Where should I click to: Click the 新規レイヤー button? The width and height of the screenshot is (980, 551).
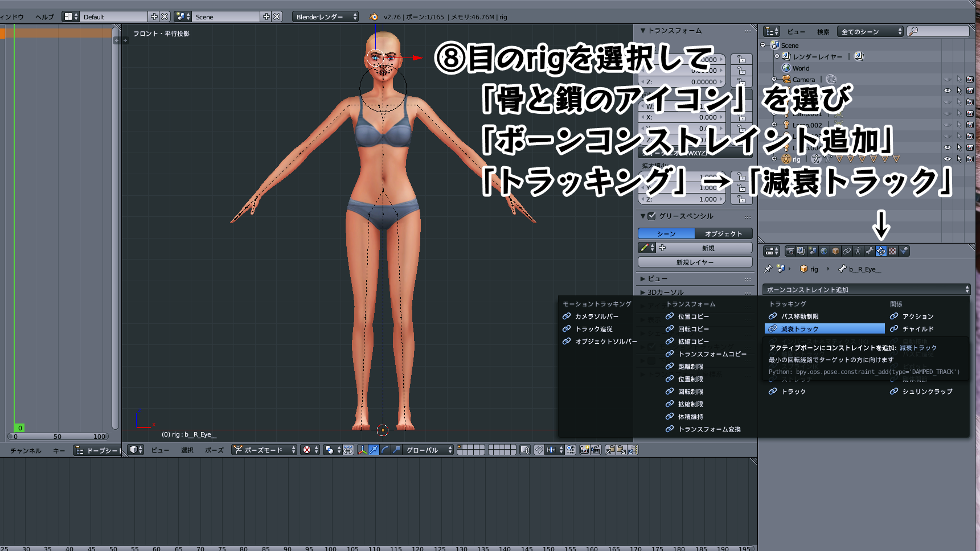click(695, 262)
